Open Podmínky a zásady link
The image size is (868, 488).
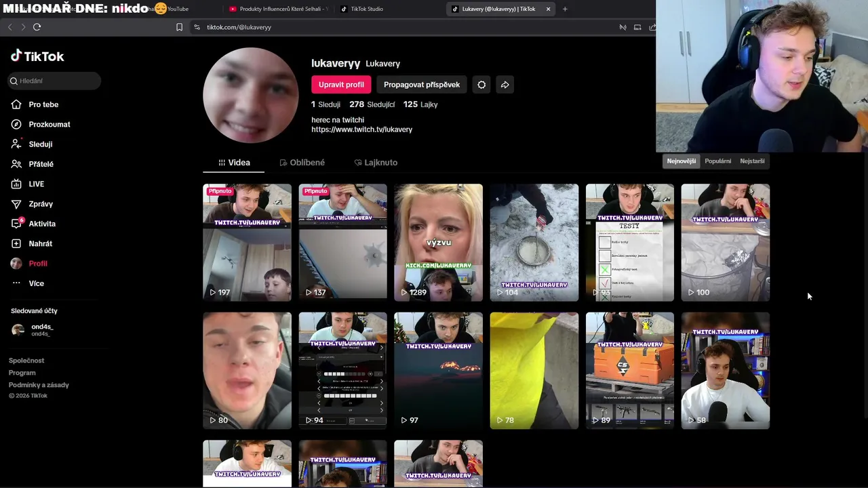point(39,385)
